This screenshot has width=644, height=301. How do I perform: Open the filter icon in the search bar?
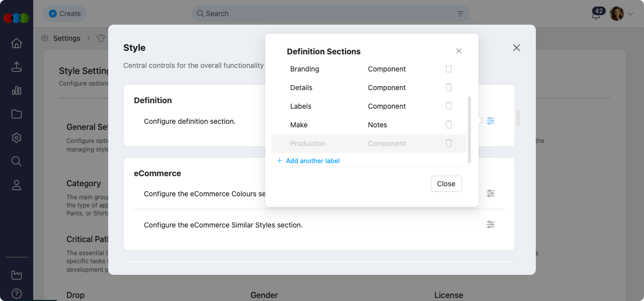(x=460, y=14)
